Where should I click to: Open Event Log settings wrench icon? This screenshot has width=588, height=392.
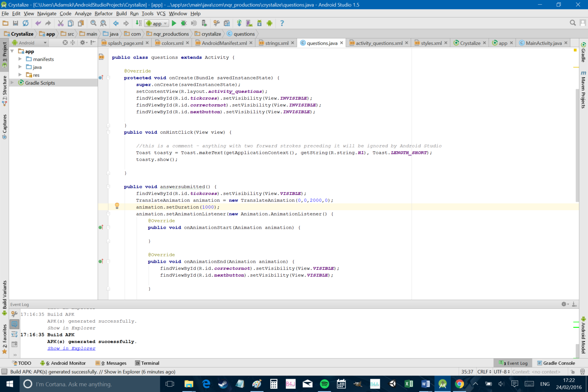coord(15,314)
